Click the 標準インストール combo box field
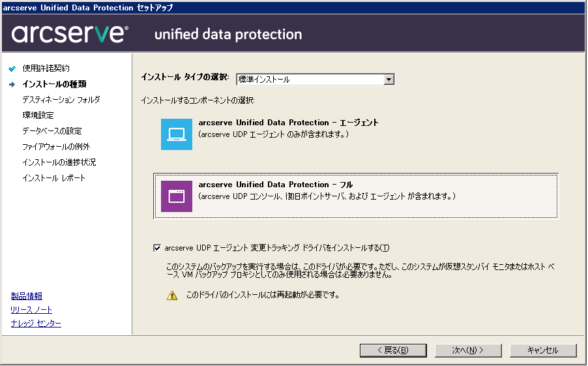 [x=309, y=80]
